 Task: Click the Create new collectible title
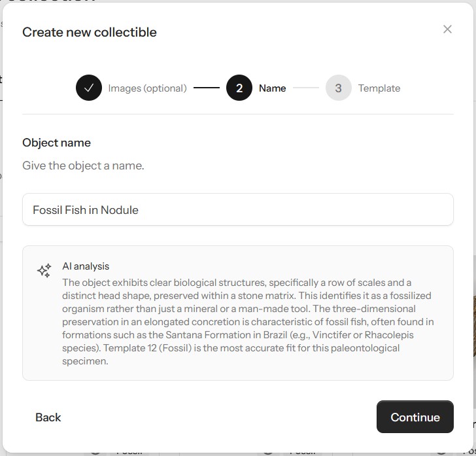coord(90,32)
